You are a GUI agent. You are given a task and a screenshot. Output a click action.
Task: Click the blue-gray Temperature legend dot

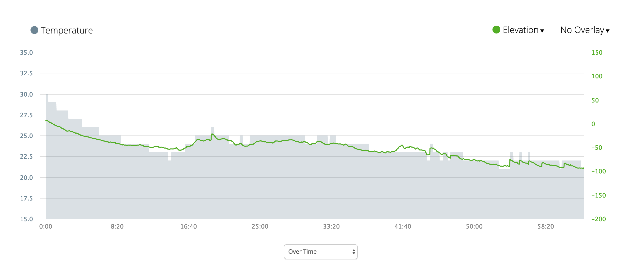click(34, 30)
